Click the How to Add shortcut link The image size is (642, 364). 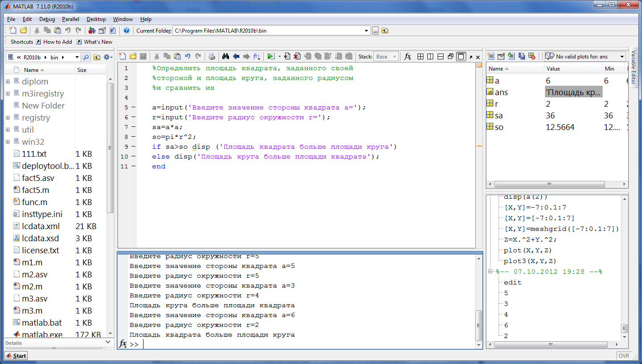tap(54, 42)
